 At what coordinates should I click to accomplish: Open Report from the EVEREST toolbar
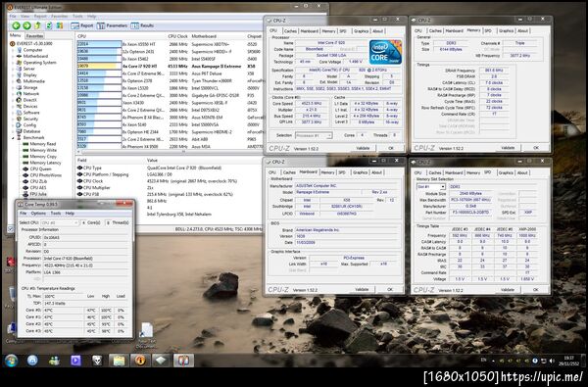tap(82, 25)
